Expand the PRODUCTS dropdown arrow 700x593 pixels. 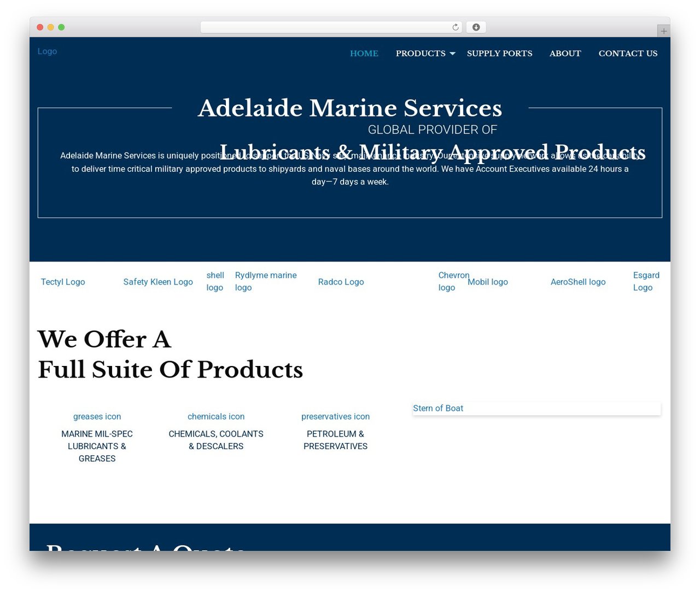point(452,54)
